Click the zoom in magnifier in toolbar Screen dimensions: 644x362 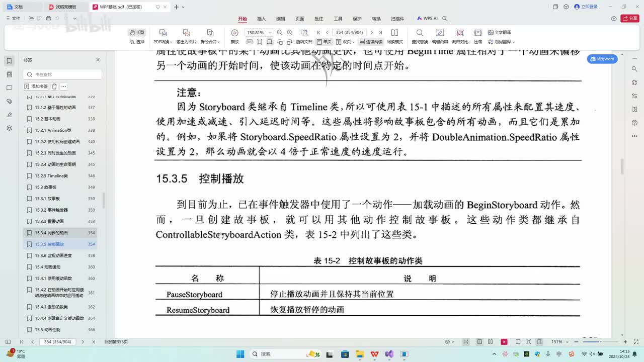pos(289,33)
